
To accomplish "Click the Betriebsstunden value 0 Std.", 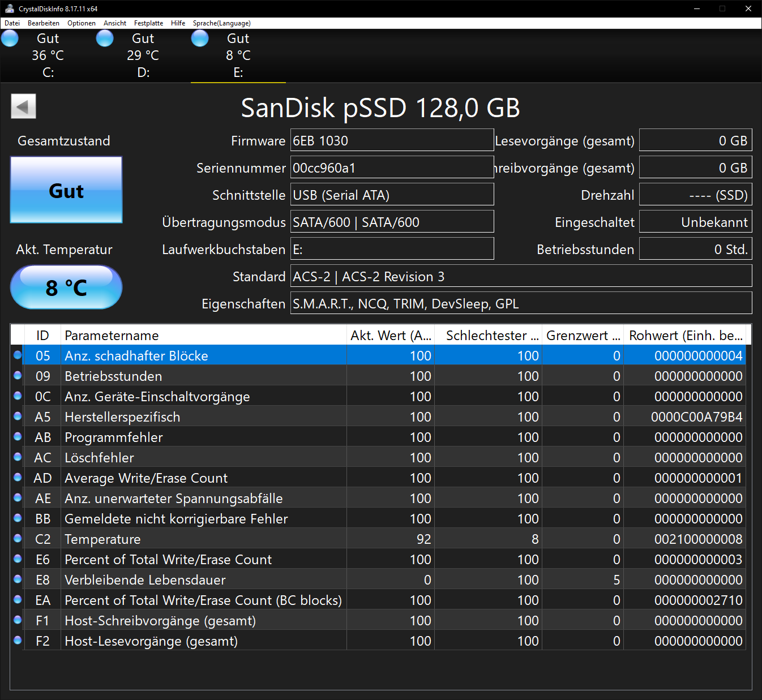I will (695, 249).
